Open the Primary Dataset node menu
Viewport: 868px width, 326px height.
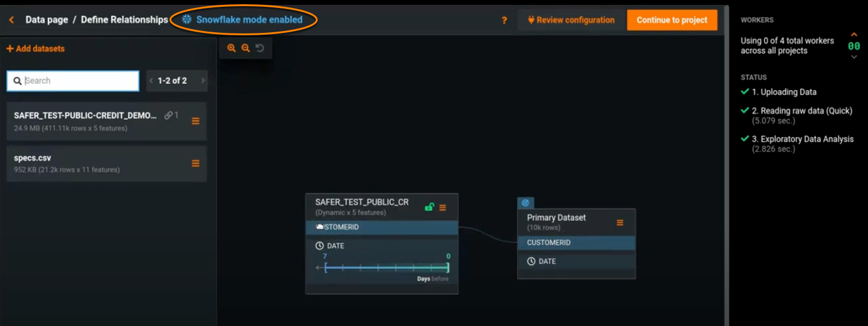coord(620,223)
